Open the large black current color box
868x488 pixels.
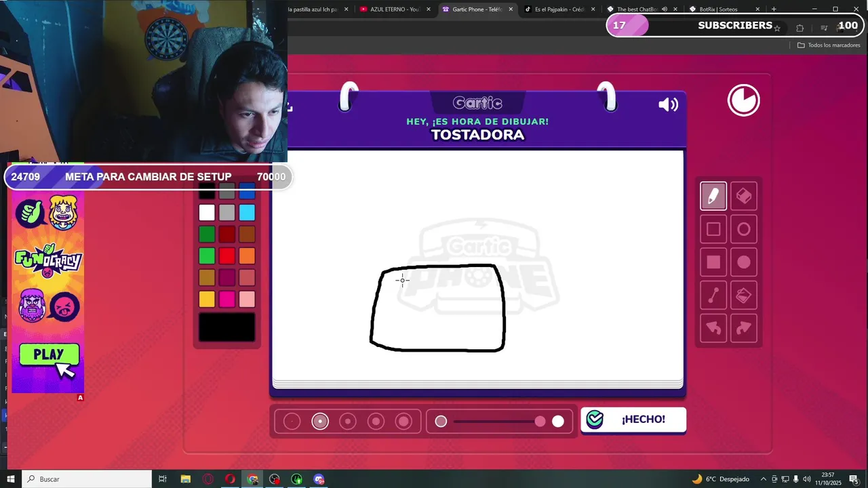coord(227,327)
